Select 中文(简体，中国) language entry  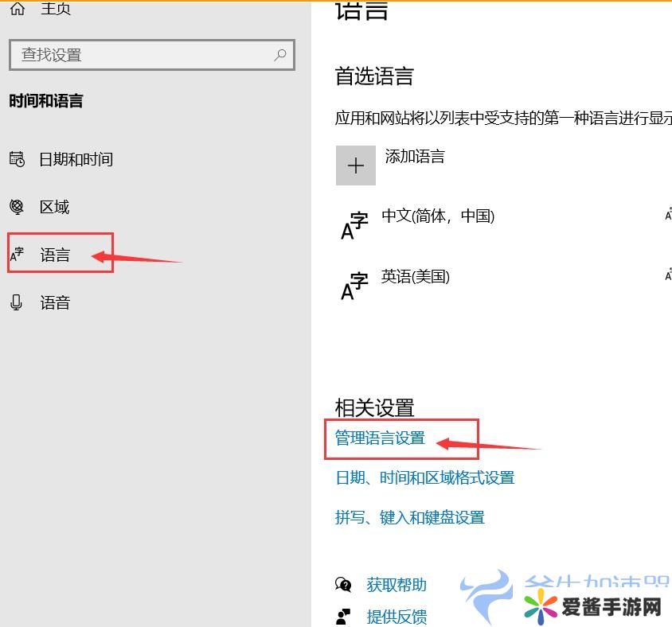tap(438, 216)
